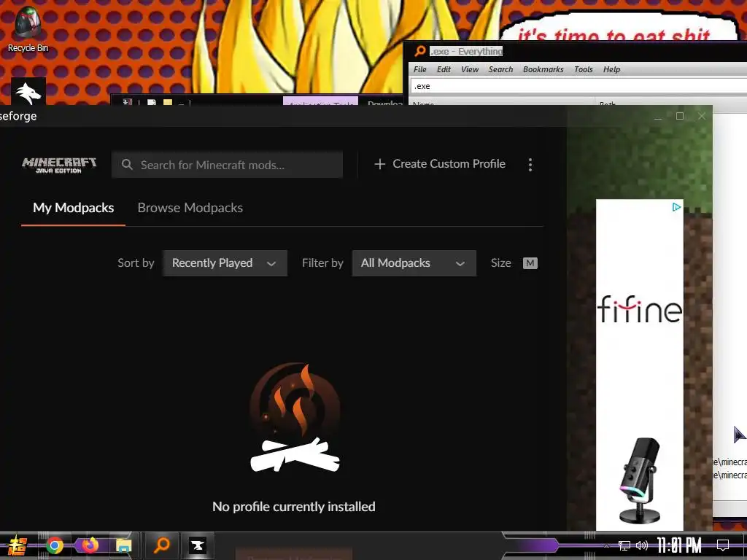Click the Minecraft Java Edition logo

tap(59, 165)
